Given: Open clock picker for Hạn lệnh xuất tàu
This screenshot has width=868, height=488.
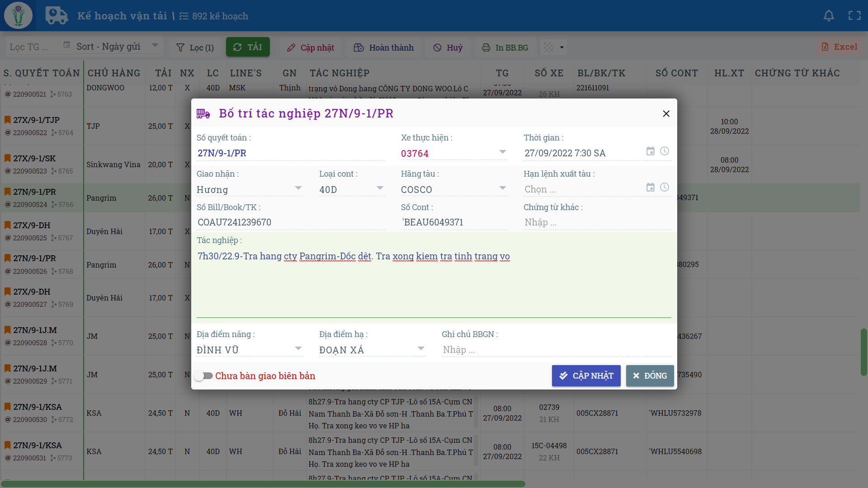Looking at the screenshot, I should [664, 188].
